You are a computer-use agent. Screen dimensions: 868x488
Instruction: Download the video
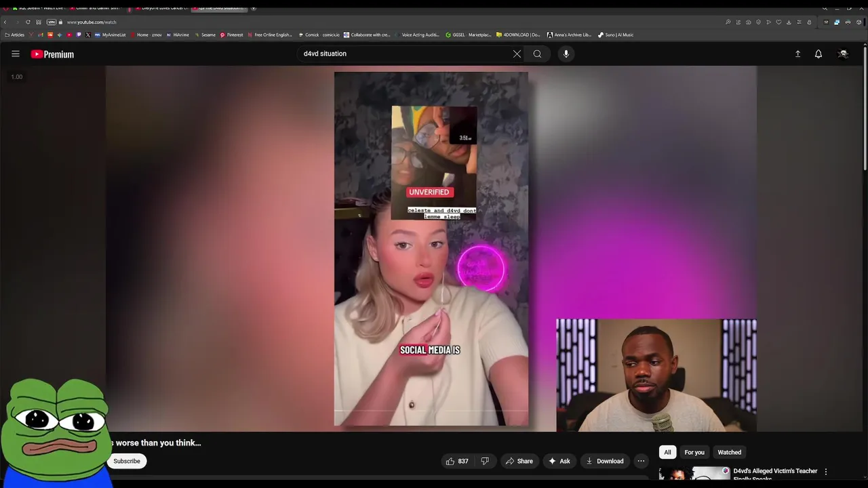click(605, 461)
